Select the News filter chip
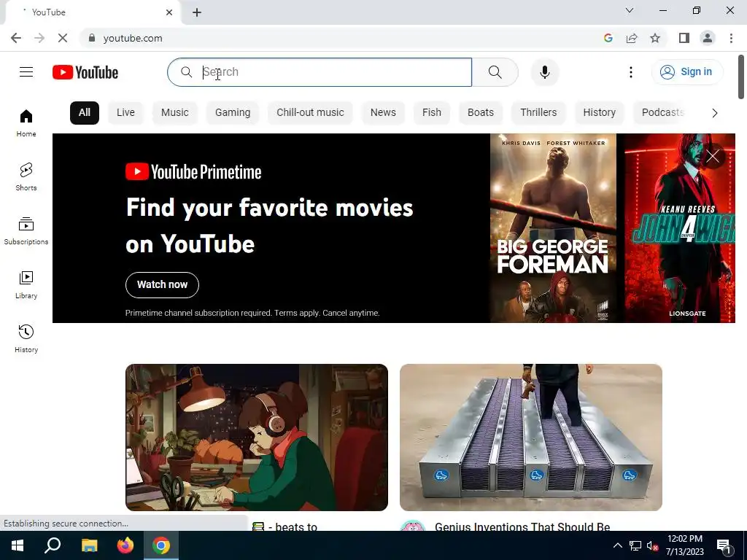 click(383, 113)
